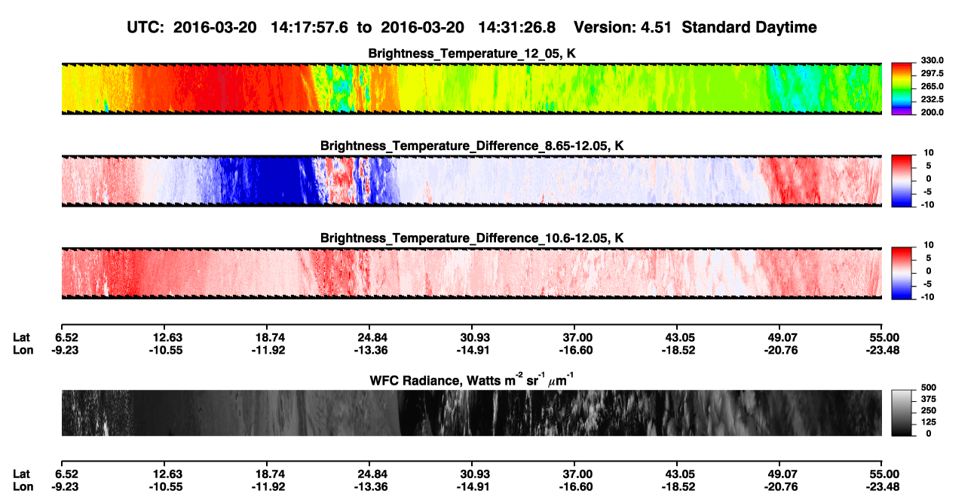
Task: Select the end time 14:31:26.8 in header
Action: click(518, 27)
